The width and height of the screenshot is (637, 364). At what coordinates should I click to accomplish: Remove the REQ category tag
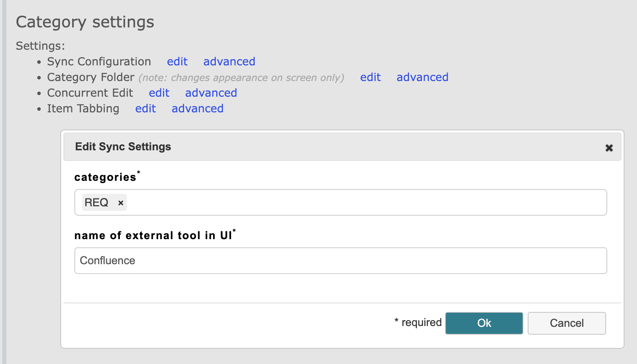point(121,202)
